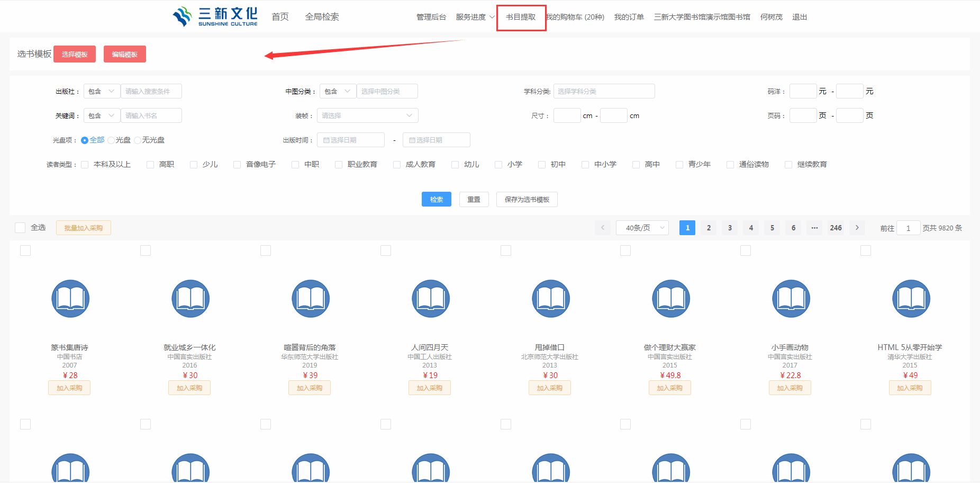980x483 pixels.
Task: Open the 装帧 binding dropdown
Action: [x=367, y=115]
